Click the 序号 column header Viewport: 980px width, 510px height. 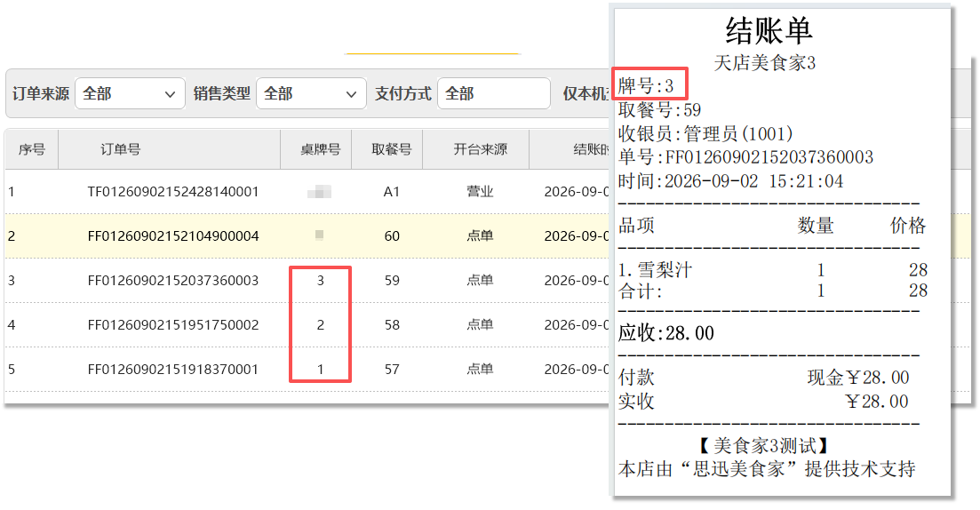tap(32, 149)
